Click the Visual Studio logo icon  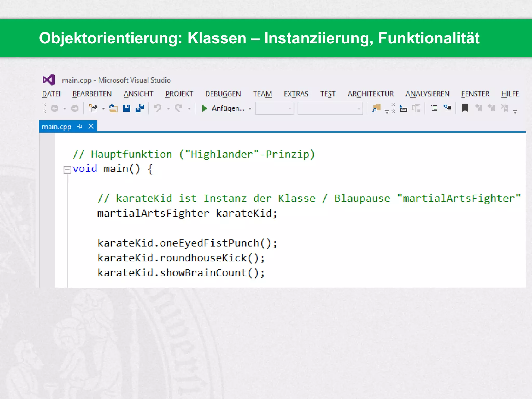(x=49, y=80)
